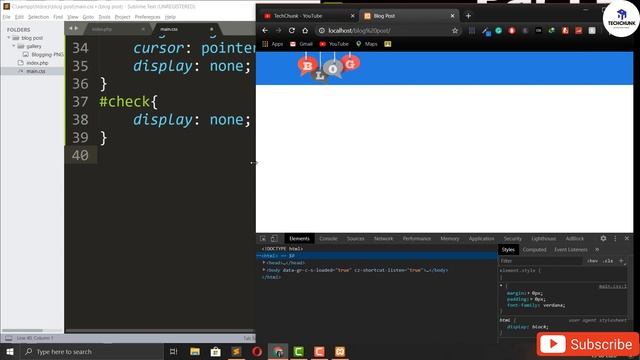The width and height of the screenshot is (640, 360).
Task: Open the DevTools Performance tab
Action: 417,238
